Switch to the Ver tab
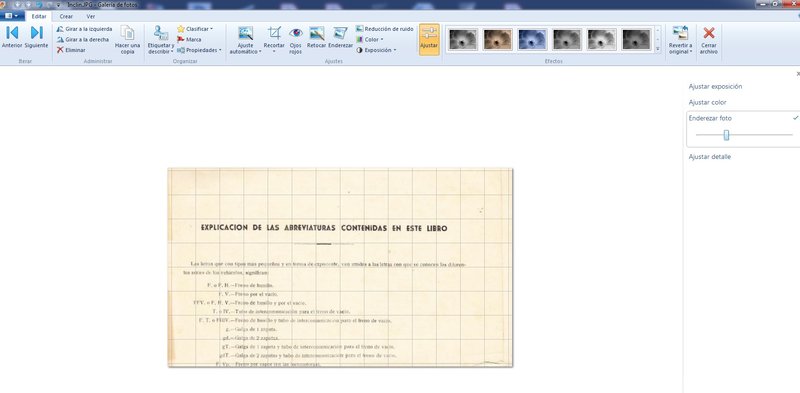The width and height of the screenshot is (800, 393). point(90,16)
